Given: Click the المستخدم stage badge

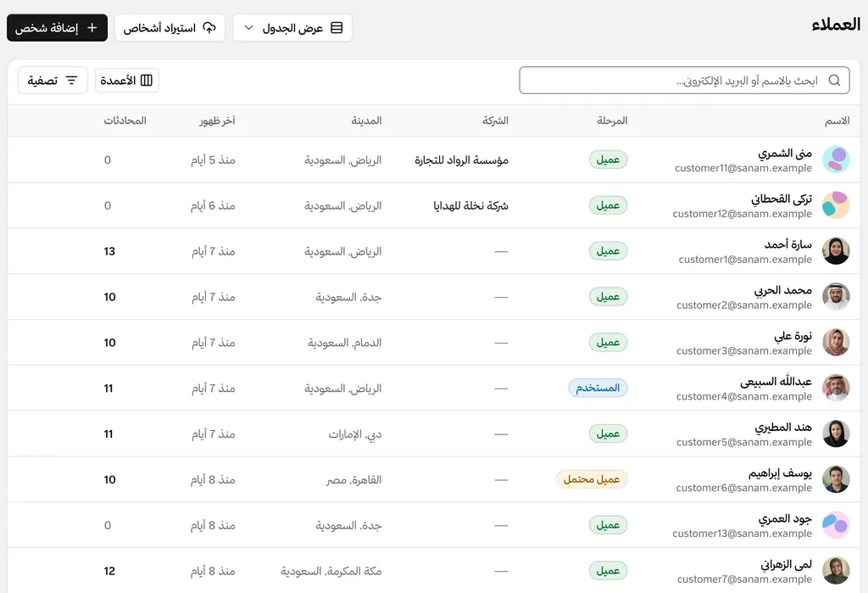Looking at the screenshot, I should (x=598, y=388).
